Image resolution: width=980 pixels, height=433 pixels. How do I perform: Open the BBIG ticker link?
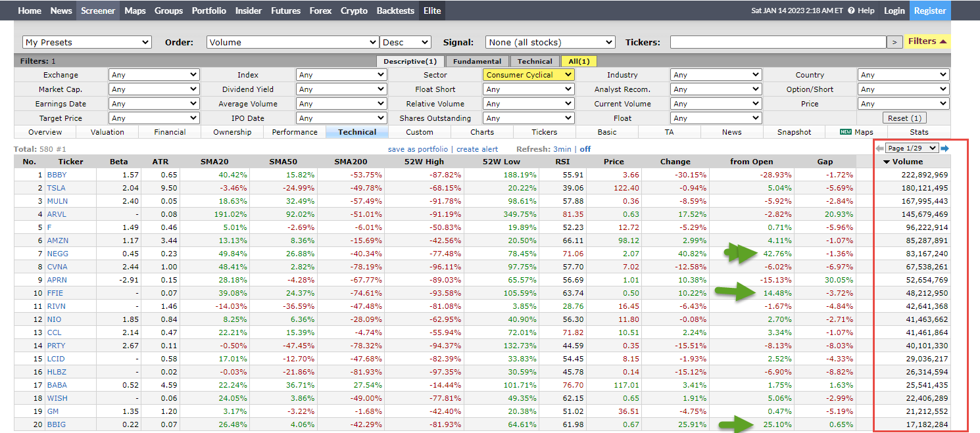tap(56, 424)
